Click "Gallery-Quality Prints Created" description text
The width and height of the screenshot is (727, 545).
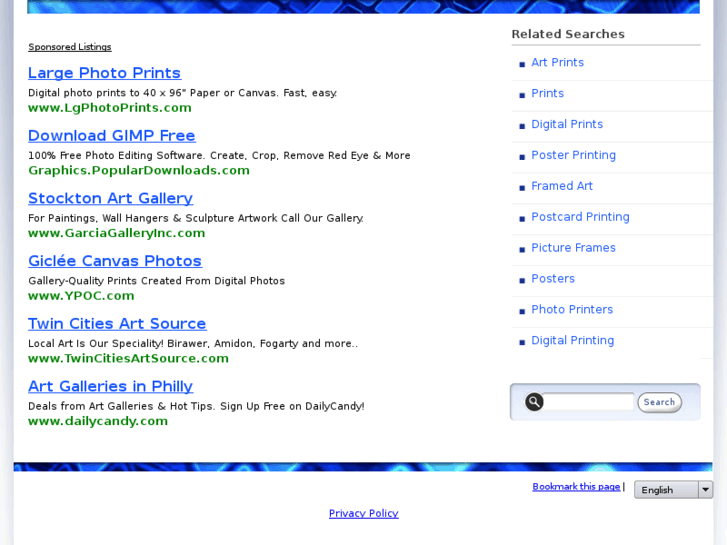click(x=157, y=281)
